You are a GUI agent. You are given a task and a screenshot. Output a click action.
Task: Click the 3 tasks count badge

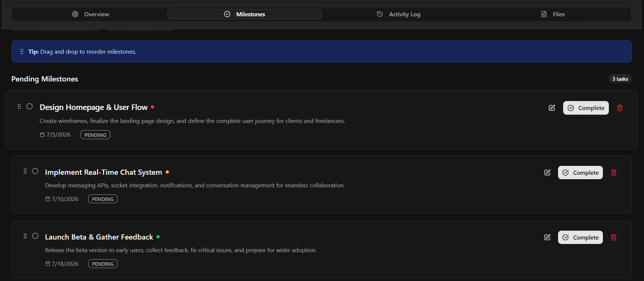[620, 79]
